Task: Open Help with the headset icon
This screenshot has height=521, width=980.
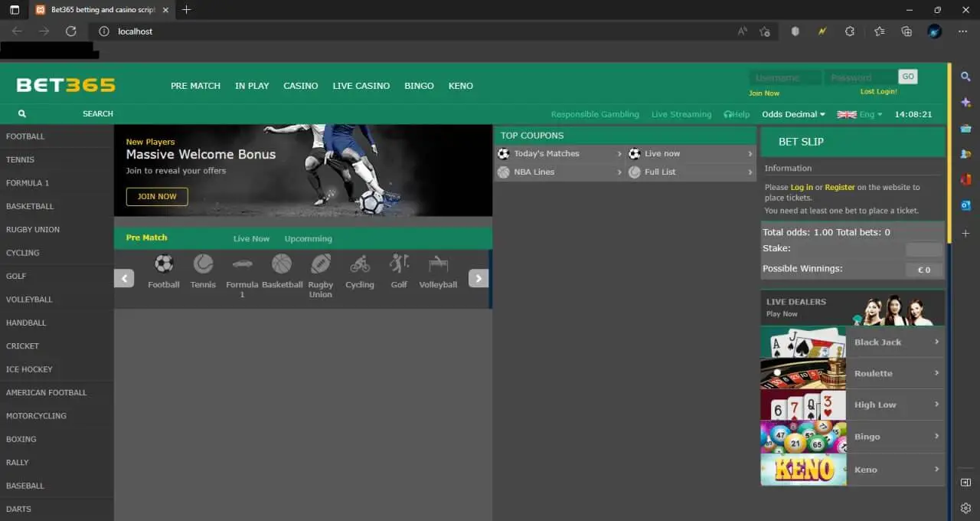Action: 737,114
